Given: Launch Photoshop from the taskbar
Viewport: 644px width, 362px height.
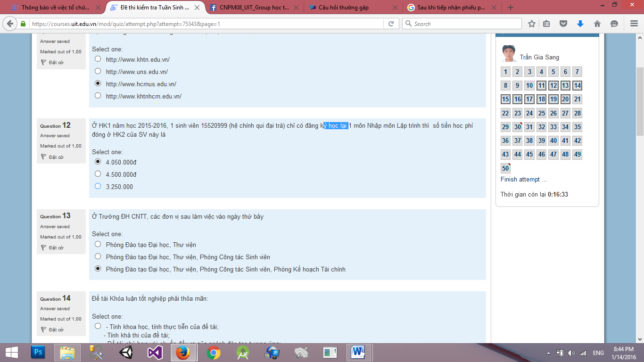Looking at the screenshot, I should tap(38, 353).
